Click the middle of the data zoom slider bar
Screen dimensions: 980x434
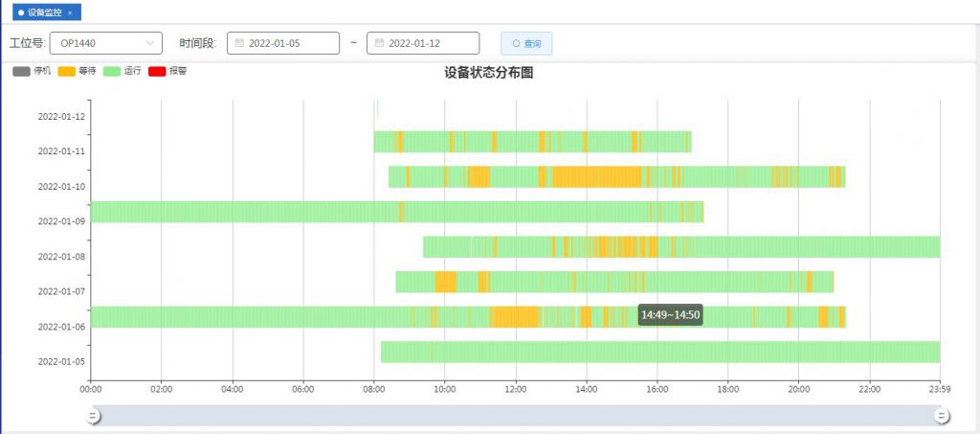(x=516, y=415)
